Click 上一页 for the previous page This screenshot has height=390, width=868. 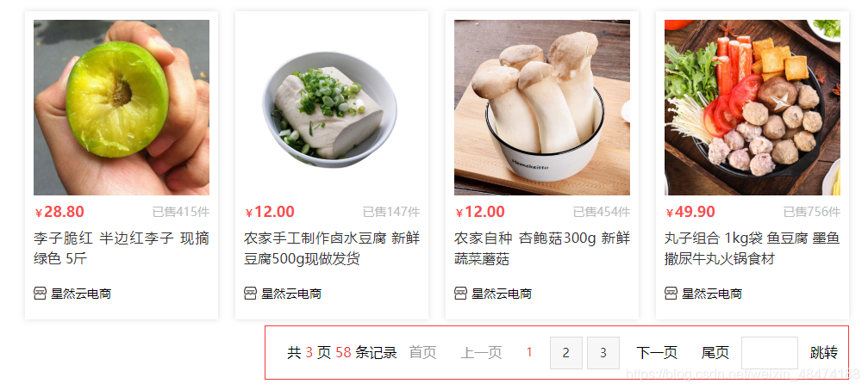481,352
